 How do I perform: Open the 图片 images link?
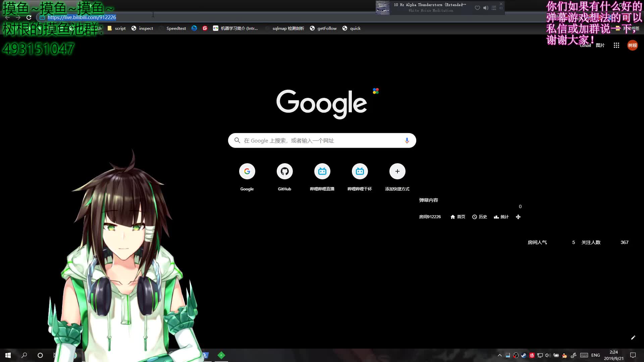tap(600, 45)
